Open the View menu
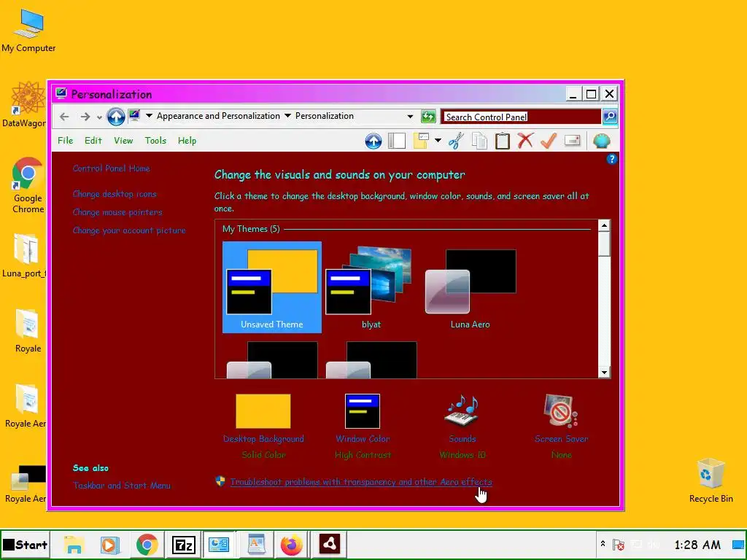The width and height of the screenshot is (747, 560). coord(123,141)
